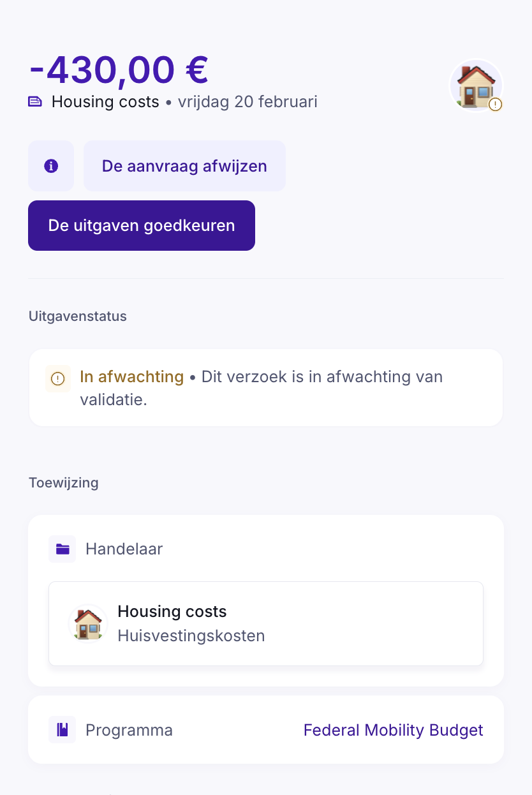Click the house avatar in the header
This screenshot has width=532, height=795.
coord(475,85)
